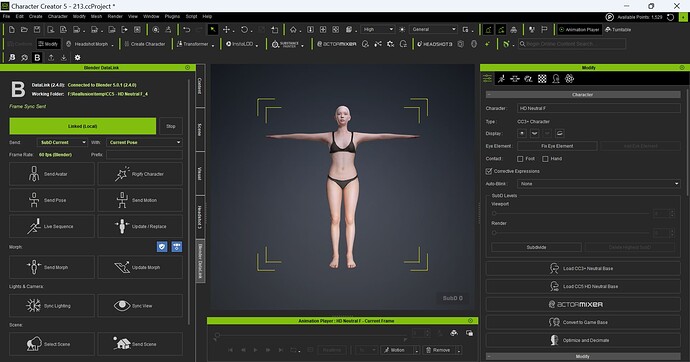The width and height of the screenshot is (690, 362).
Task: Select the Rotate tool icon
Action: click(x=244, y=29)
